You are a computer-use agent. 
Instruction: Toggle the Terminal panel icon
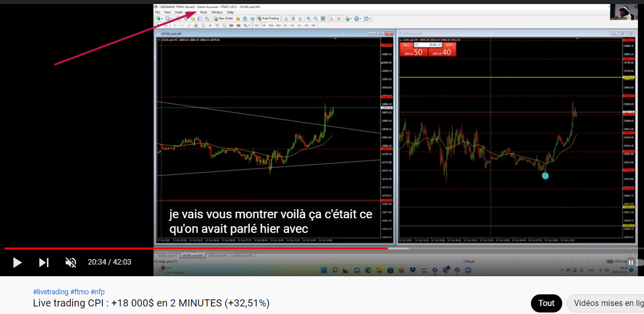pyautogui.click(x=199, y=19)
